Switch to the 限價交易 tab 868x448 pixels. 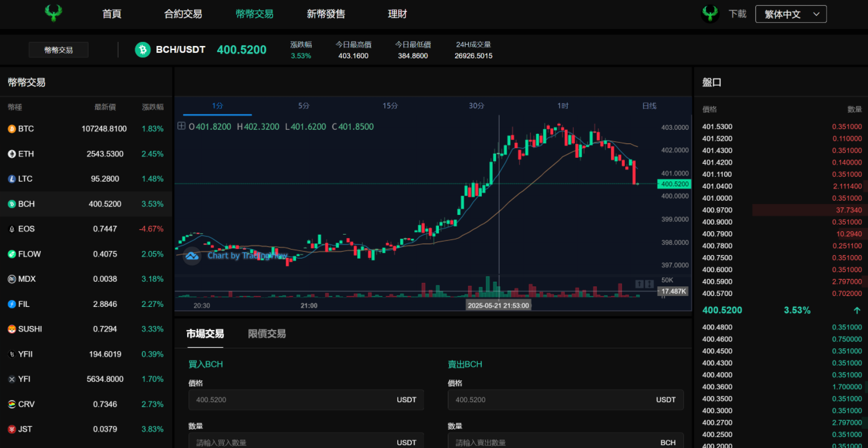(x=266, y=334)
